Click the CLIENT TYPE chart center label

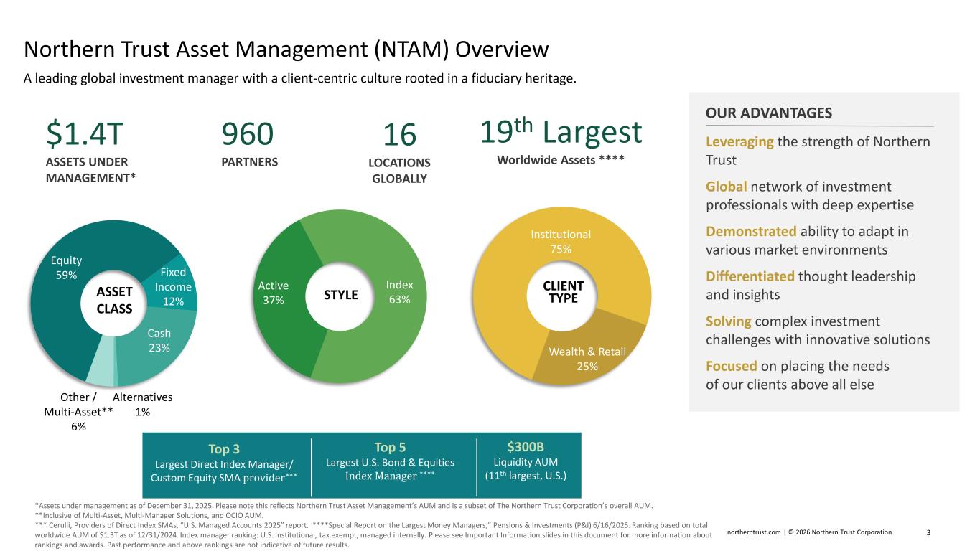click(x=564, y=292)
